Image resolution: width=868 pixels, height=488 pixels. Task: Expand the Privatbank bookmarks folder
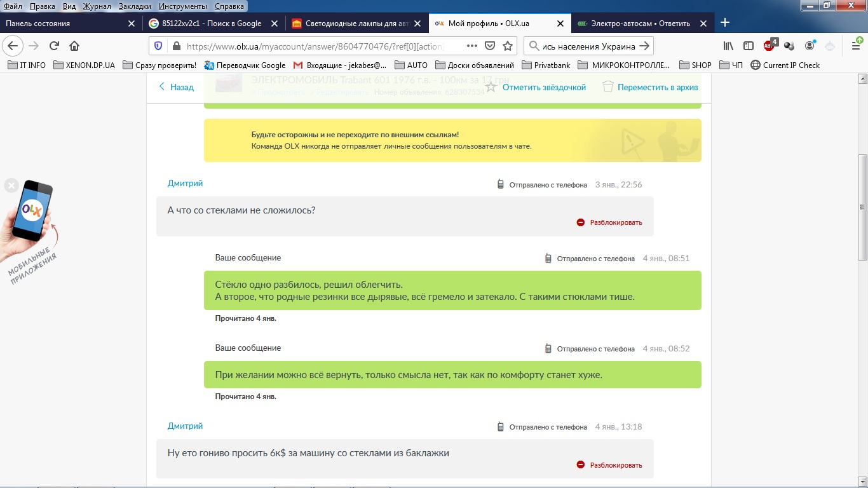coord(546,65)
